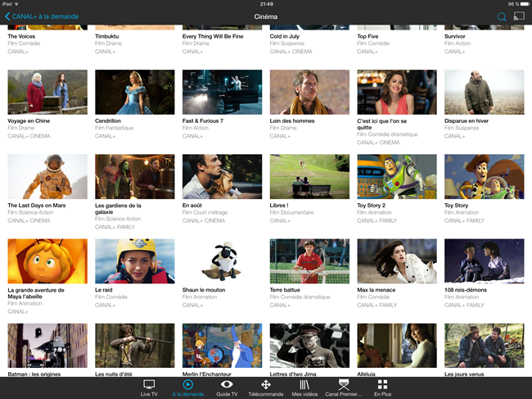Click The Last Days on Mars title
The image size is (532, 399).
37,206
